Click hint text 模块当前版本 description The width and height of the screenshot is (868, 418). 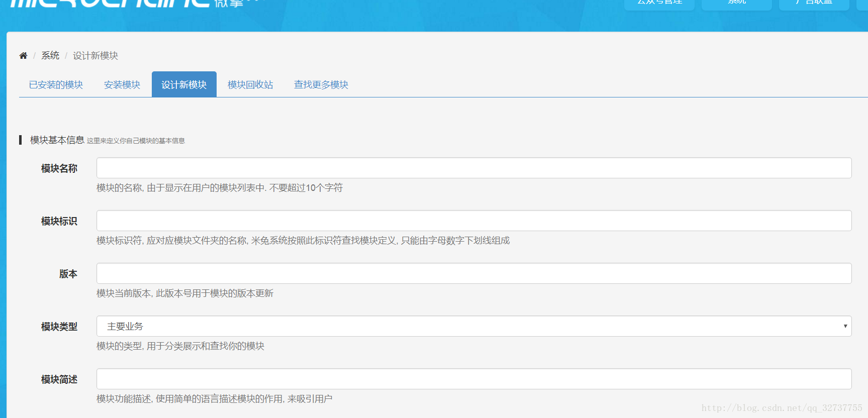point(185,293)
